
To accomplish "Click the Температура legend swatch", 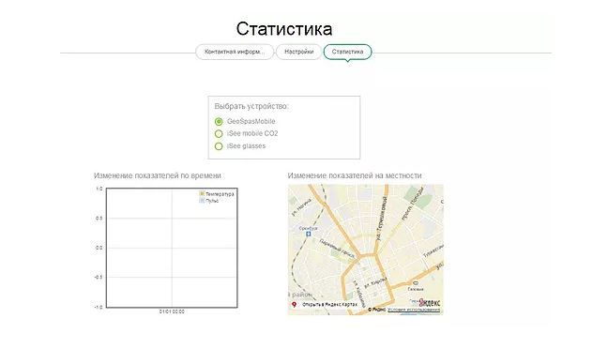I will [x=202, y=193].
